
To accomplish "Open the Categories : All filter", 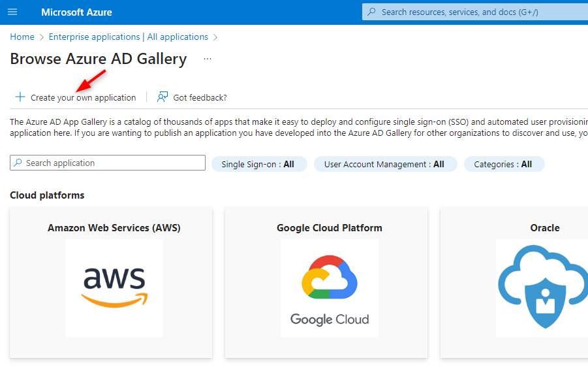I will click(504, 164).
